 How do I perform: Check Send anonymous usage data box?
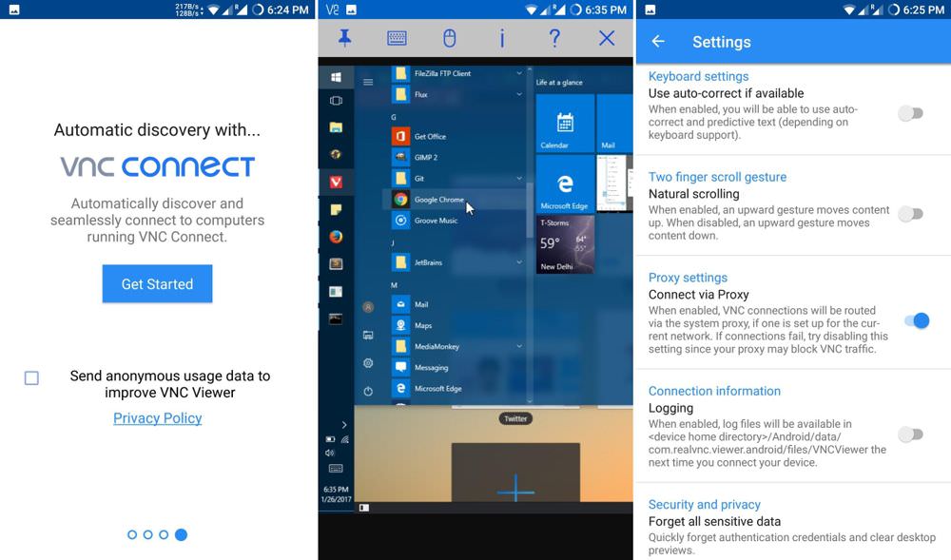pos(32,378)
